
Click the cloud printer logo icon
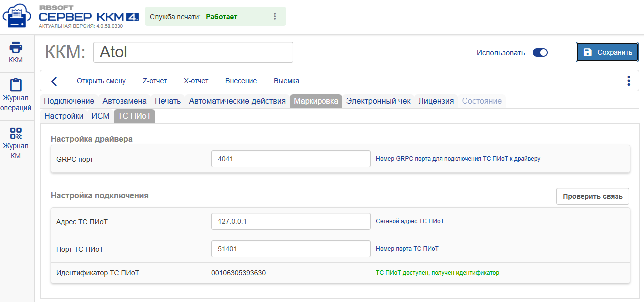[x=17, y=17]
